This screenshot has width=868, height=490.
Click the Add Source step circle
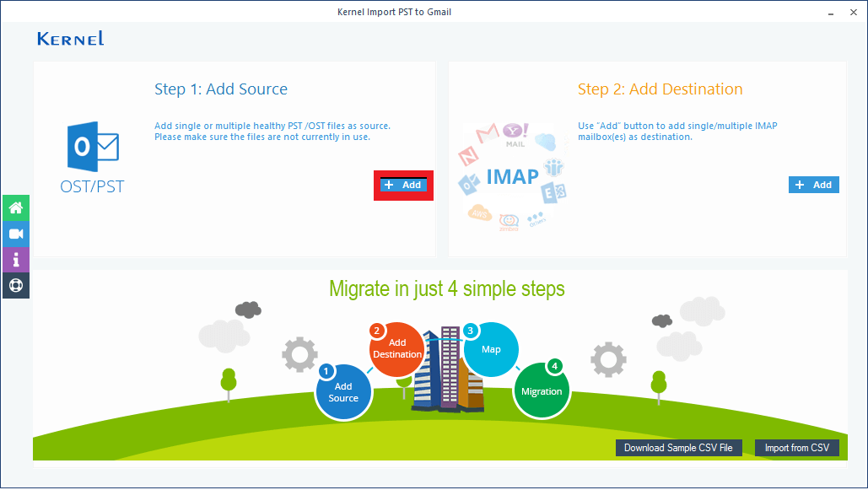[x=343, y=391]
